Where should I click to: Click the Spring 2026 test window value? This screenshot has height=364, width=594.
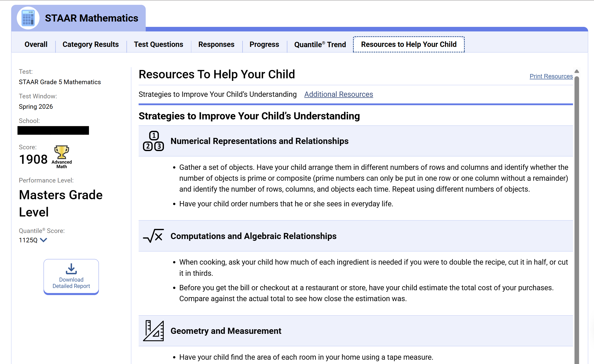click(x=36, y=107)
